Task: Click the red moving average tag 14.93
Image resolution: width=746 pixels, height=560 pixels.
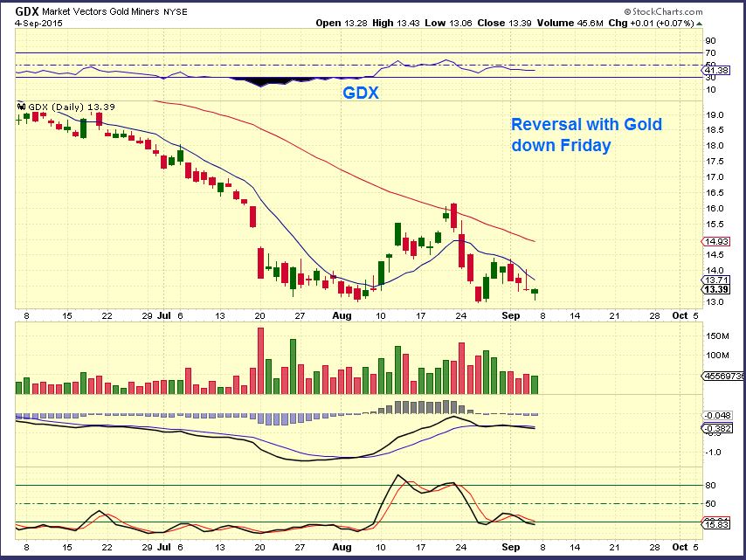Action: (716, 242)
